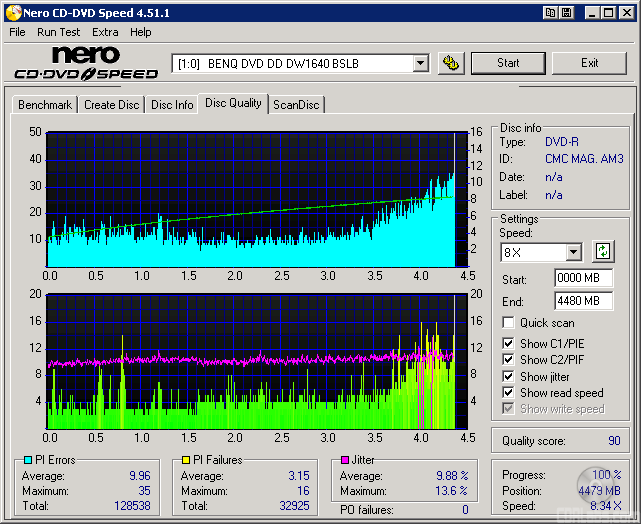The image size is (641, 524).
Task: Click the Nero CD-DVD Speed logo
Action: click(86, 62)
